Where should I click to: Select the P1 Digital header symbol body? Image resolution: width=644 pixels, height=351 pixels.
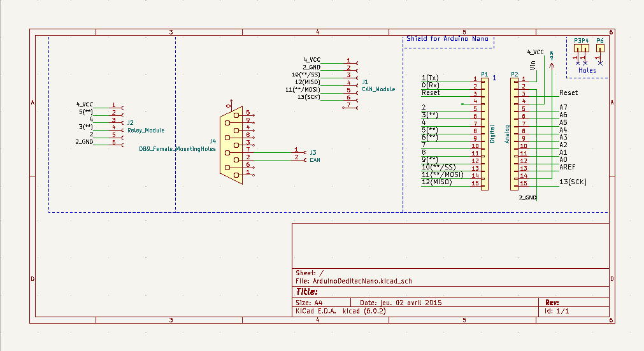[484, 132]
